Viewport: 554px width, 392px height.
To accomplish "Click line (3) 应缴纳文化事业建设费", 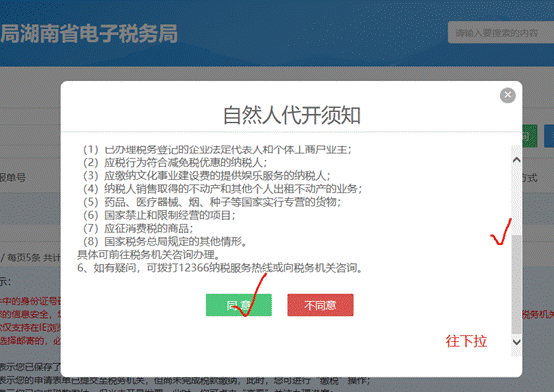I will tap(207, 176).
